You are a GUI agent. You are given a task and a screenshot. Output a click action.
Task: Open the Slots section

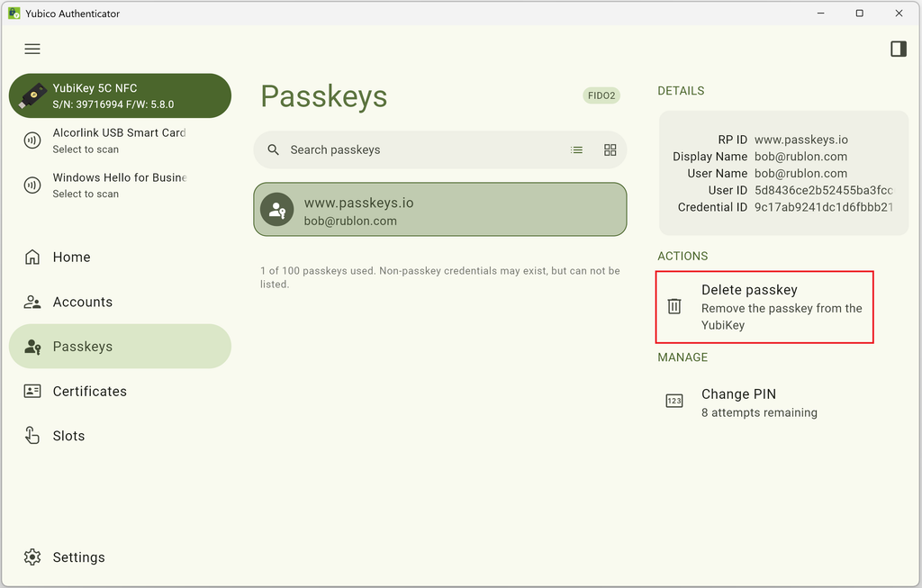(120, 436)
